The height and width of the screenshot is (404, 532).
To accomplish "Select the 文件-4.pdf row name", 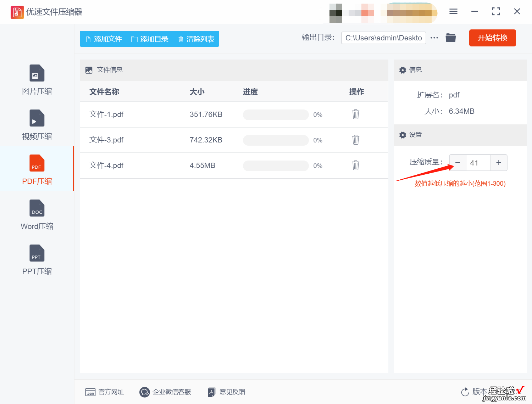I will click(106, 165).
